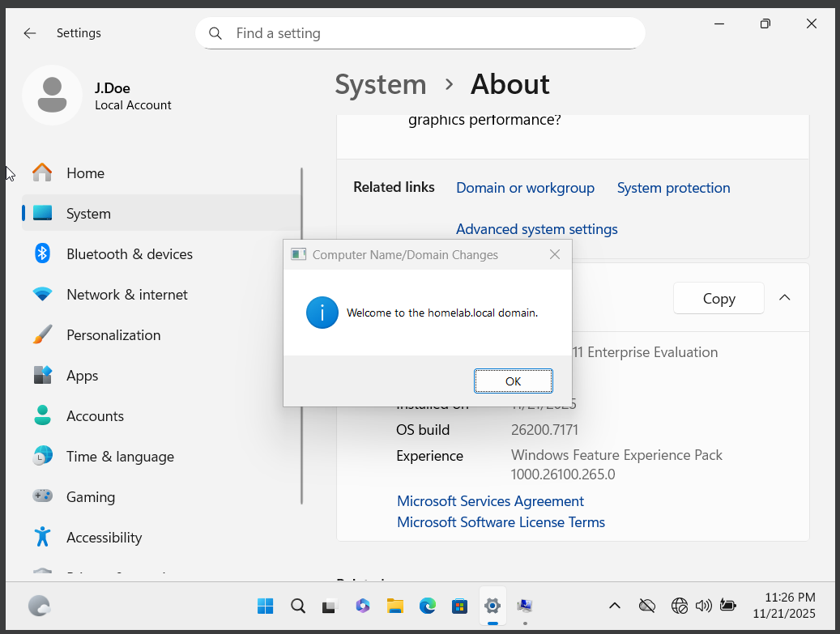Viewport: 840px width, 634px height.
Task: Open the System protection link
Action: [673, 188]
